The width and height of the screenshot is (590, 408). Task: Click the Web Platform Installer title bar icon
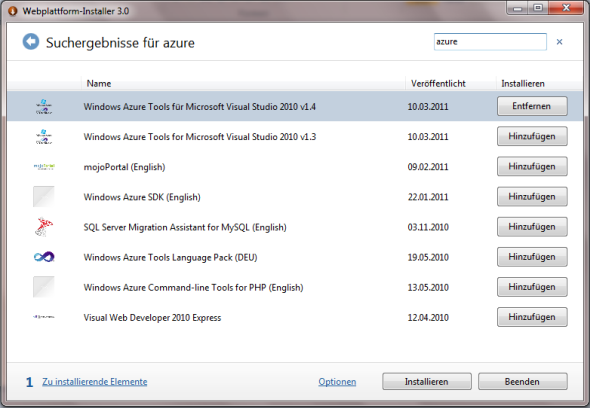13,11
